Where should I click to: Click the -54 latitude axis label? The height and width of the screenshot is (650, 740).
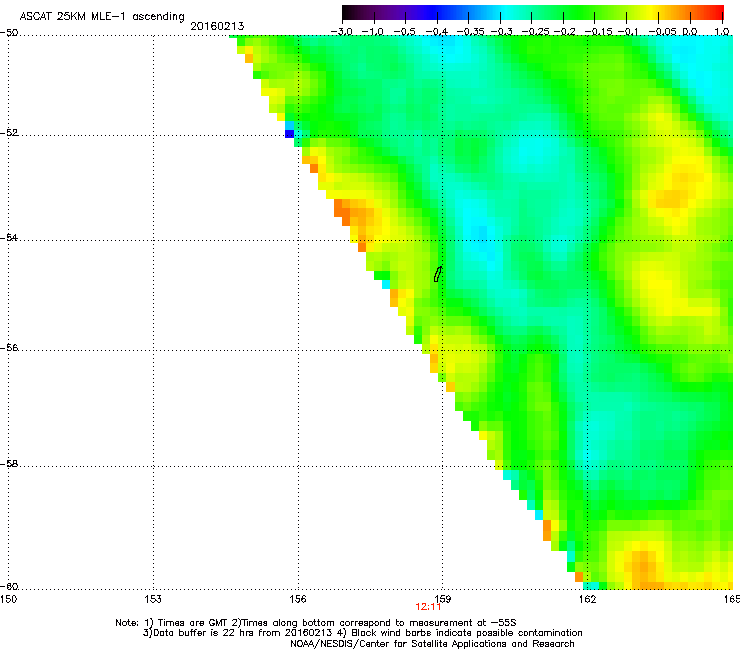[x=9, y=237]
